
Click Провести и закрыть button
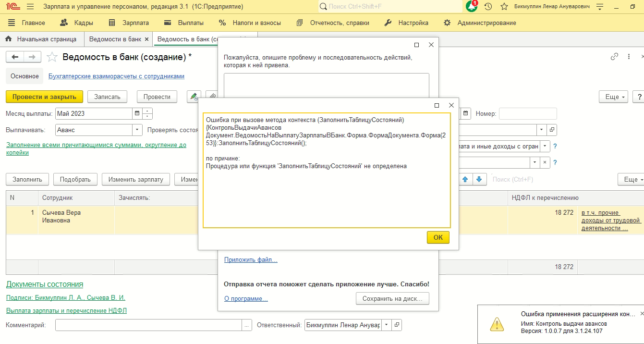[44, 97]
